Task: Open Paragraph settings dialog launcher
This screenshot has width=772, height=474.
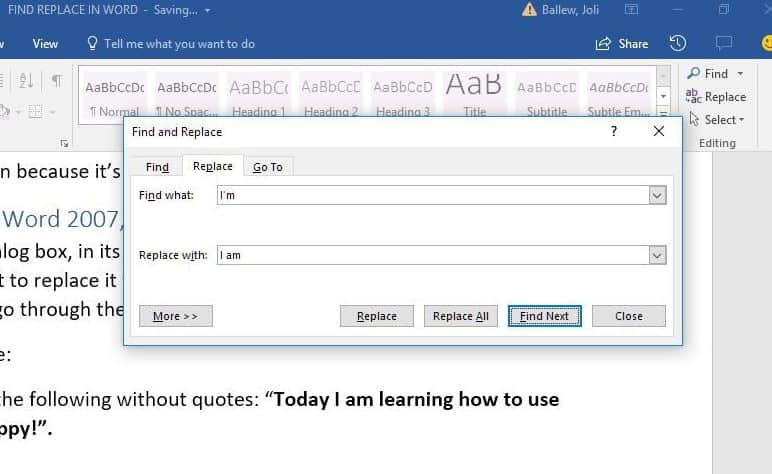Action: tap(64, 143)
